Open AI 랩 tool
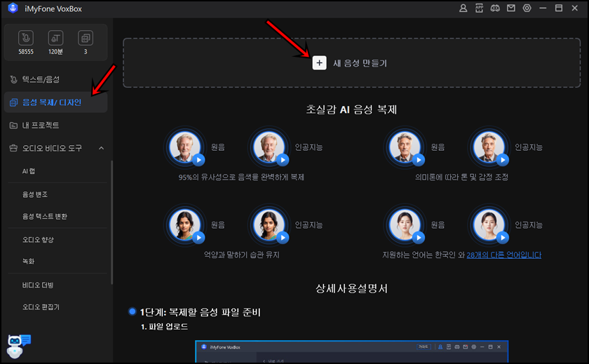589x364 pixels. (x=29, y=171)
